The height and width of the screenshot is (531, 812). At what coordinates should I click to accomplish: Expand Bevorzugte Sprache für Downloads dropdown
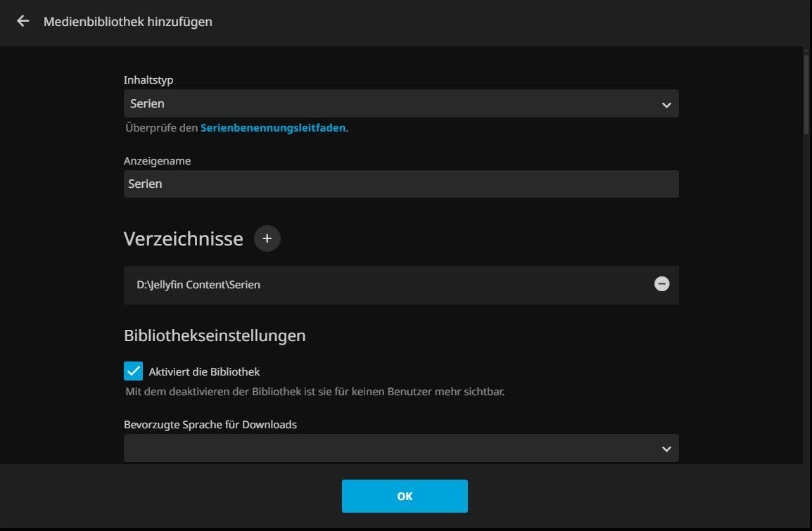(x=394, y=448)
